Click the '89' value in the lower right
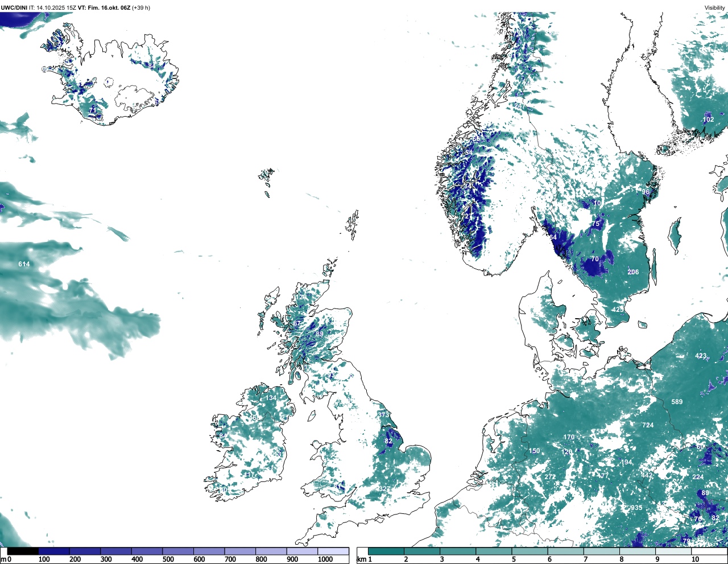The width and height of the screenshot is (728, 564). pyautogui.click(x=705, y=493)
